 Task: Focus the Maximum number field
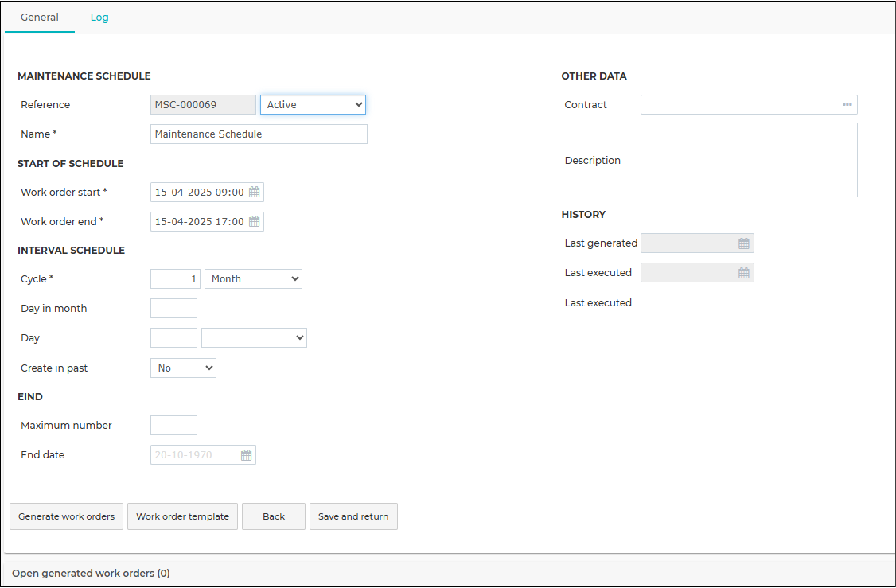(x=173, y=425)
